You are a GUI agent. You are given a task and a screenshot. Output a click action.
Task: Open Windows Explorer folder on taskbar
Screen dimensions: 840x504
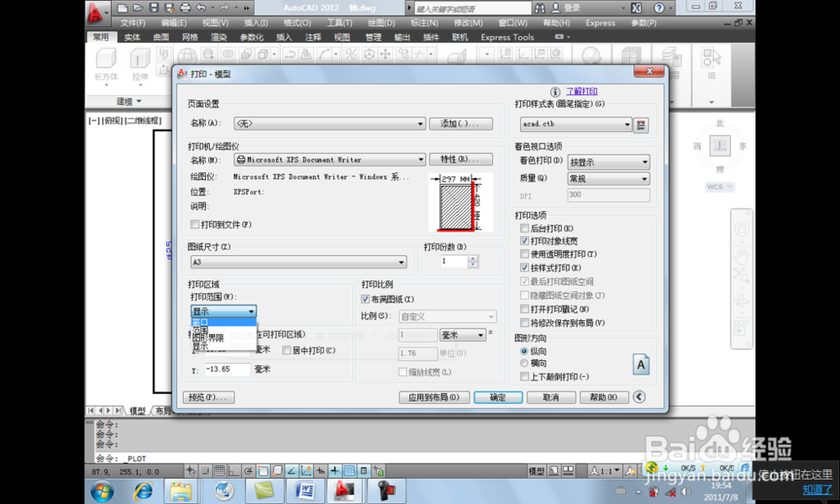181,491
